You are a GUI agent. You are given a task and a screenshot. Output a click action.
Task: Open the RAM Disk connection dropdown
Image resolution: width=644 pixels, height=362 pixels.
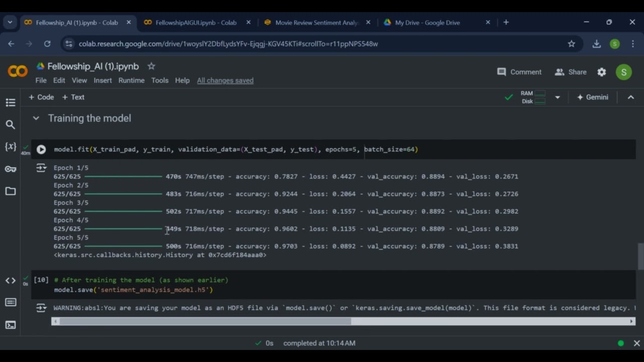click(x=557, y=98)
